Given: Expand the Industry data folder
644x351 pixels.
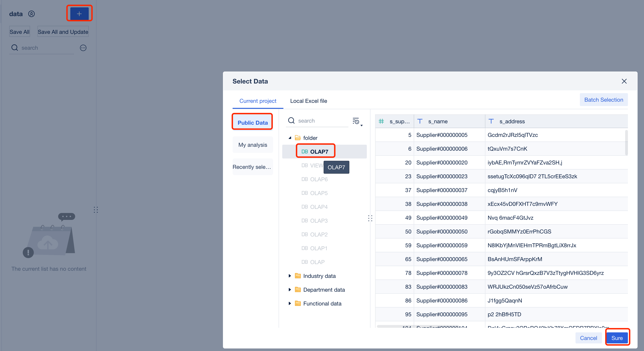Looking at the screenshot, I should pyautogui.click(x=290, y=276).
